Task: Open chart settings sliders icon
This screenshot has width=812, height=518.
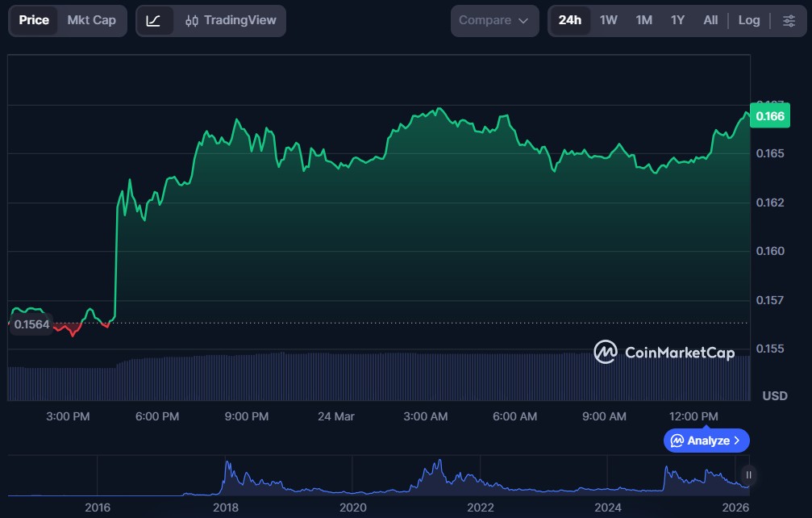Action: 788,20
